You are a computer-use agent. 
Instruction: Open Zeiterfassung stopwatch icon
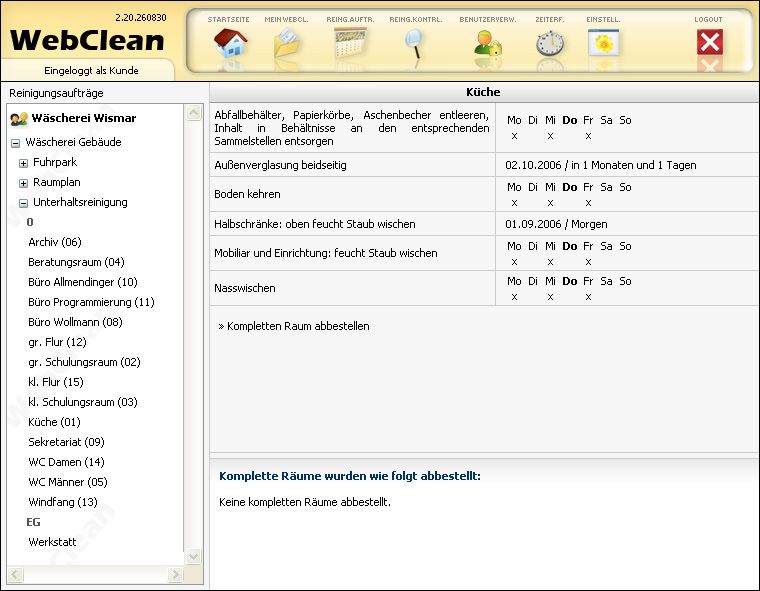pos(549,43)
